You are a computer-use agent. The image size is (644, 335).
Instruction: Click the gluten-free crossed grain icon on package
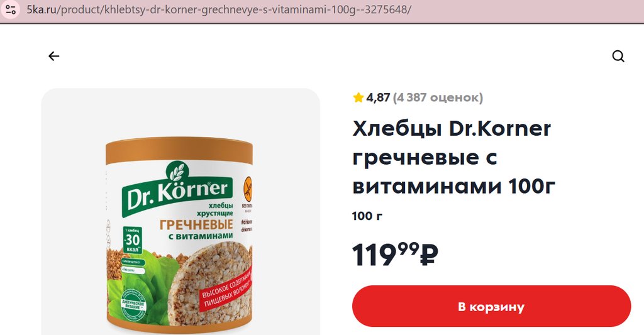(248, 189)
